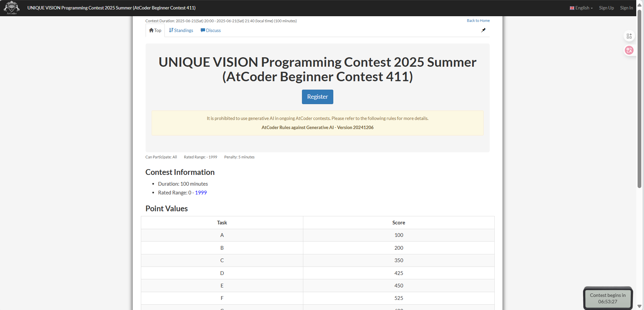
Task: Open the English language dropdown
Action: [581, 8]
